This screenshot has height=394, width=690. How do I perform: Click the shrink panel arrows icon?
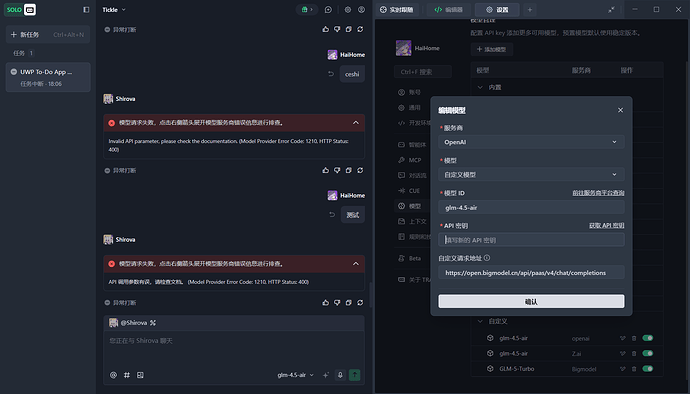tap(611, 10)
